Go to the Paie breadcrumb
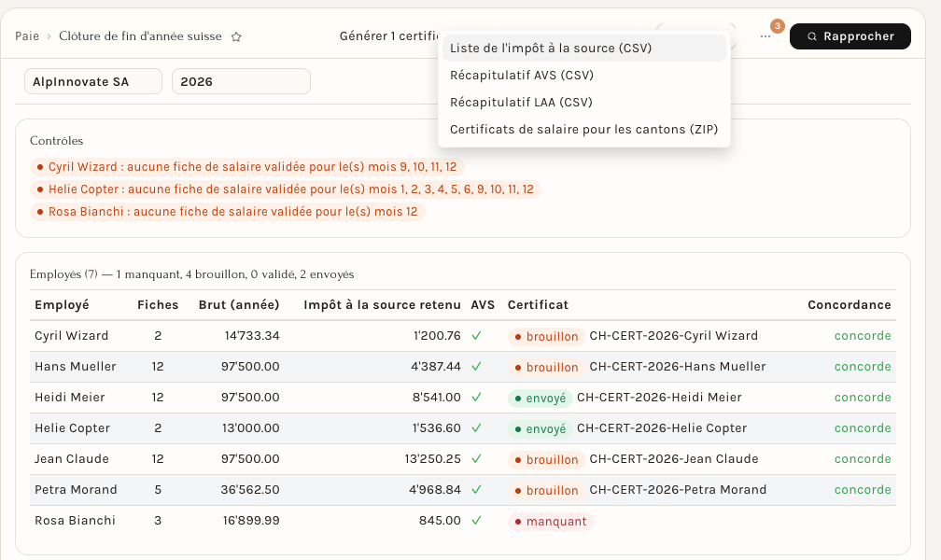The height and width of the screenshot is (560, 941). pyautogui.click(x=27, y=36)
